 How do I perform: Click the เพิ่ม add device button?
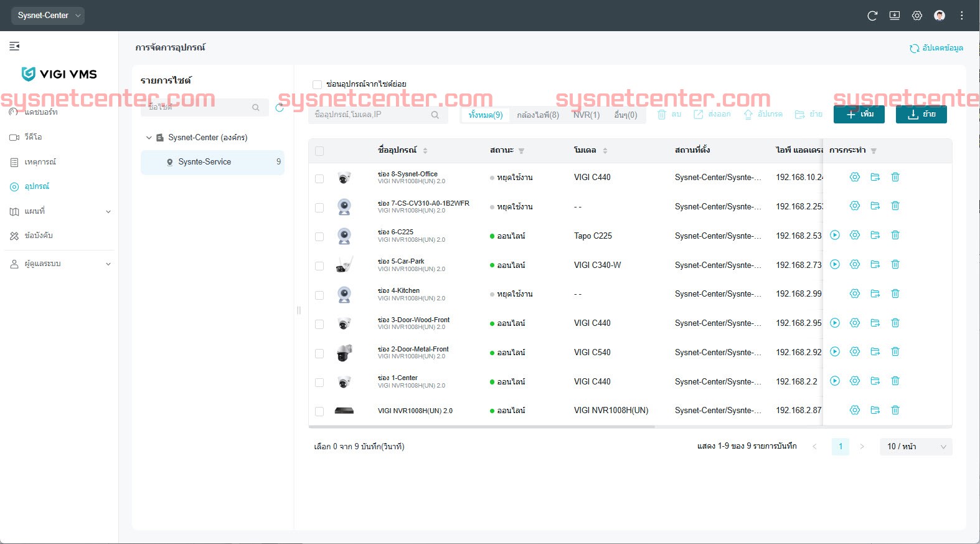click(x=859, y=114)
